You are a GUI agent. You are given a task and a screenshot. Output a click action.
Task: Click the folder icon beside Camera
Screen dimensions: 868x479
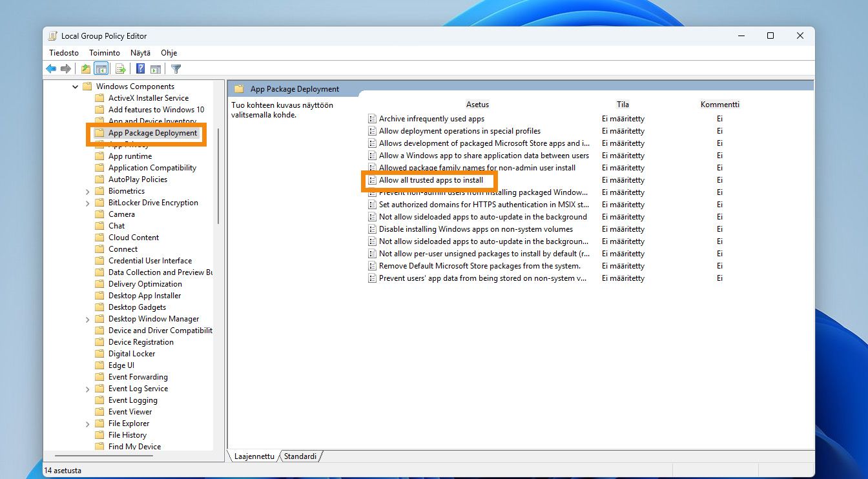pyautogui.click(x=99, y=214)
